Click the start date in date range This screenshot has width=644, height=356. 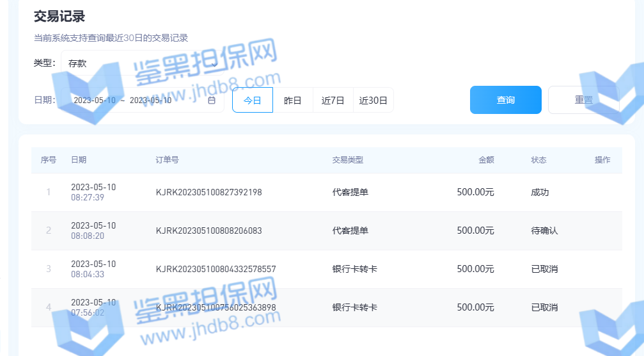pos(95,101)
